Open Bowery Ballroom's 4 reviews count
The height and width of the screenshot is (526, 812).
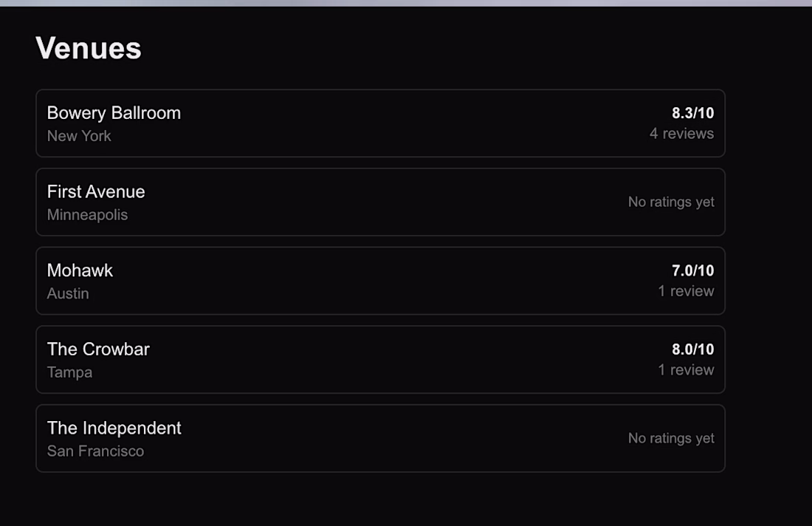pos(681,134)
